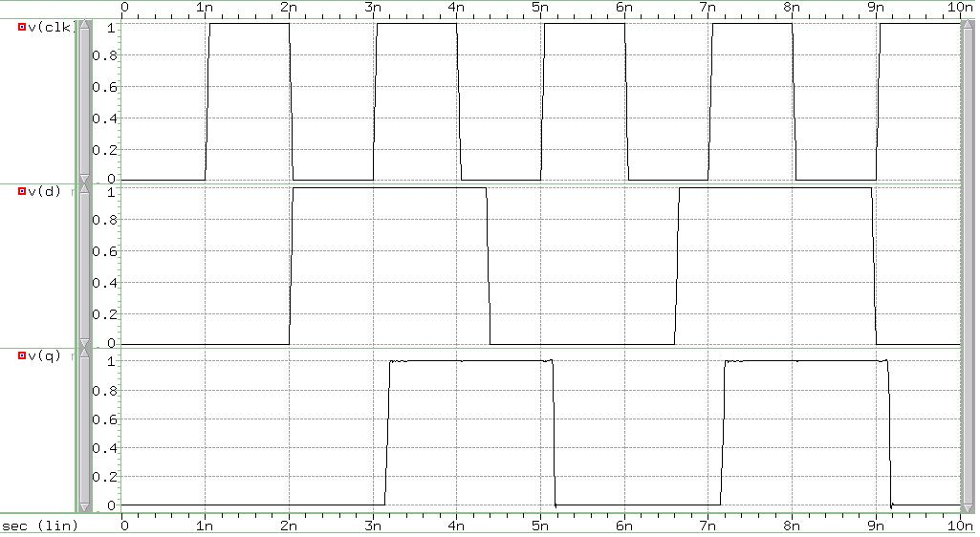Click the "sec (lin)" x-axis scale label
The width and height of the screenshot is (980, 537).
click(40, 526)
